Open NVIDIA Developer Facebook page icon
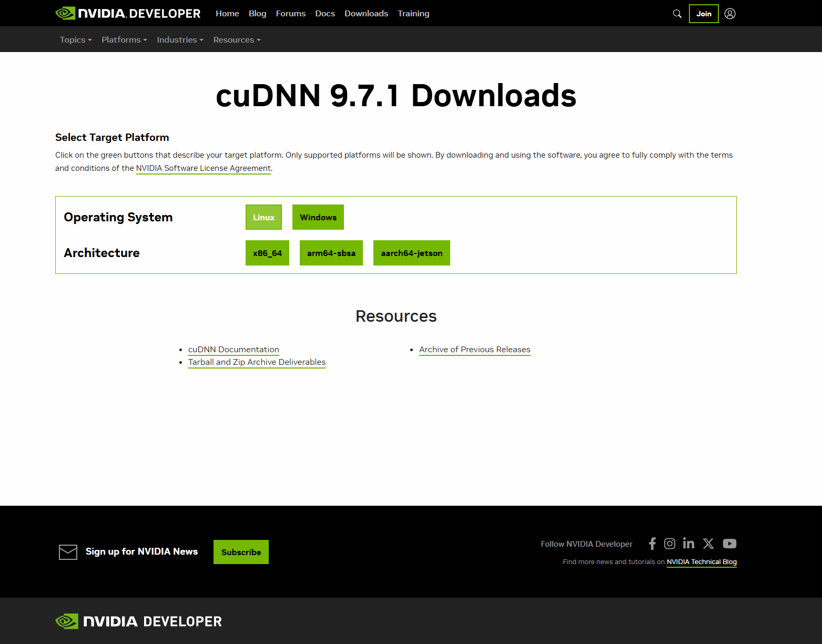 tap(652, 544)
